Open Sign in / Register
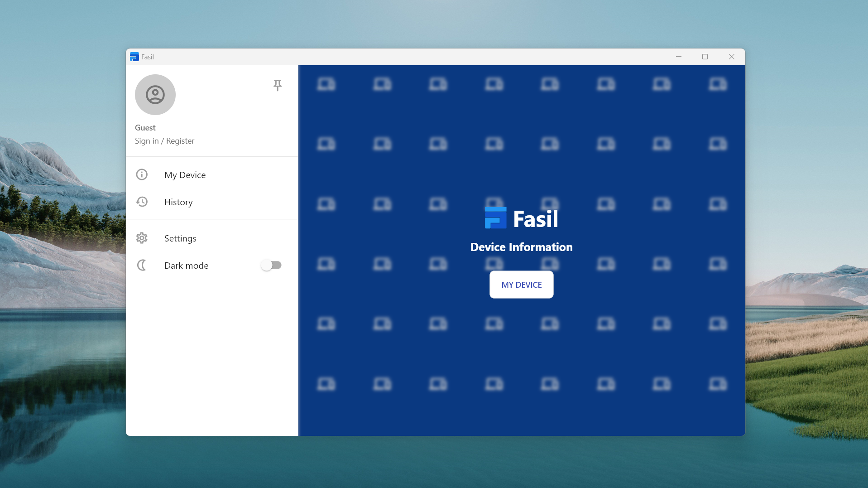Image resolution: width=868 pixels, height=488 pixels. 164,140
